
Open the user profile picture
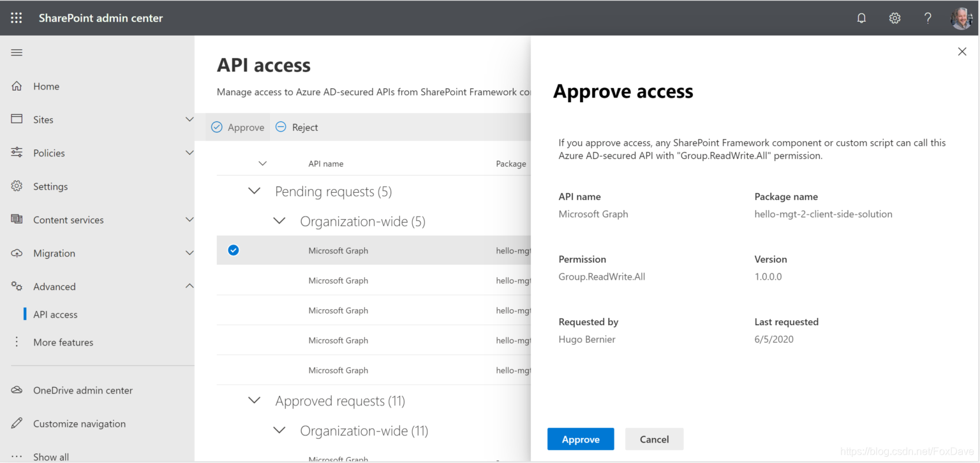pos(961,18)
